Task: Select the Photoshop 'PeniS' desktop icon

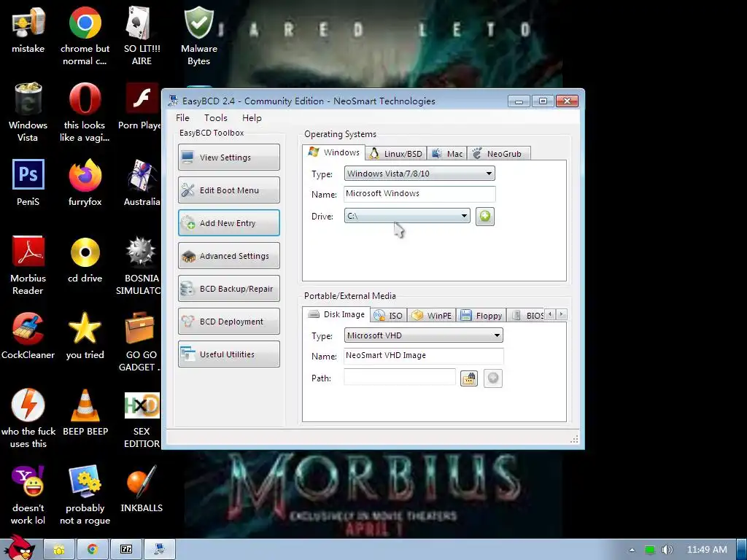Action: 28,183
